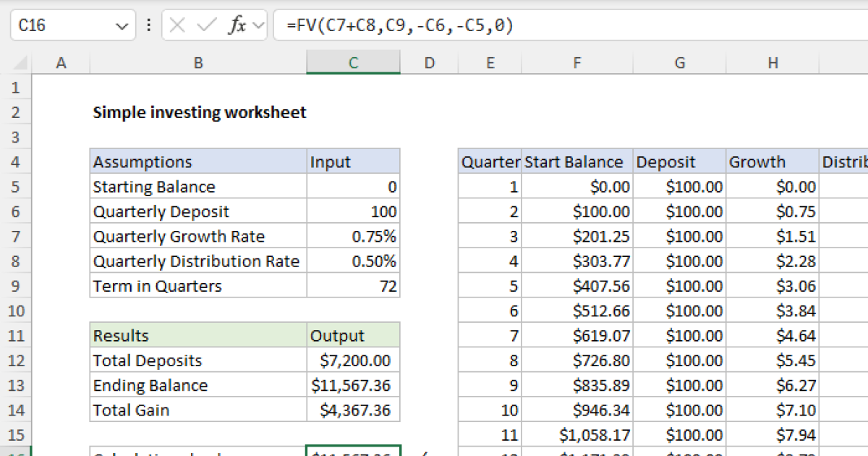Click the Cancel (X) icon beside formula bar
The image size is (868, 456).
(x=176, y=24)
